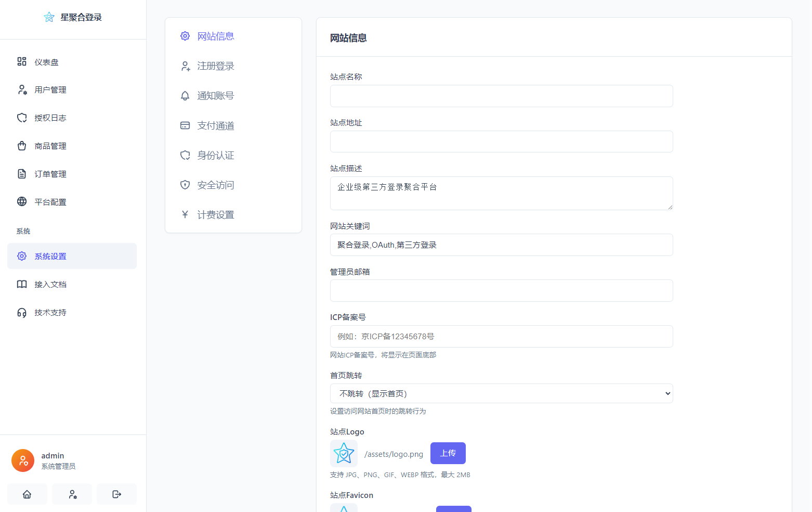812x512 pixels.
Task: Open the 仪表盘 dashboard icon in sidebar
Action: 22,61
